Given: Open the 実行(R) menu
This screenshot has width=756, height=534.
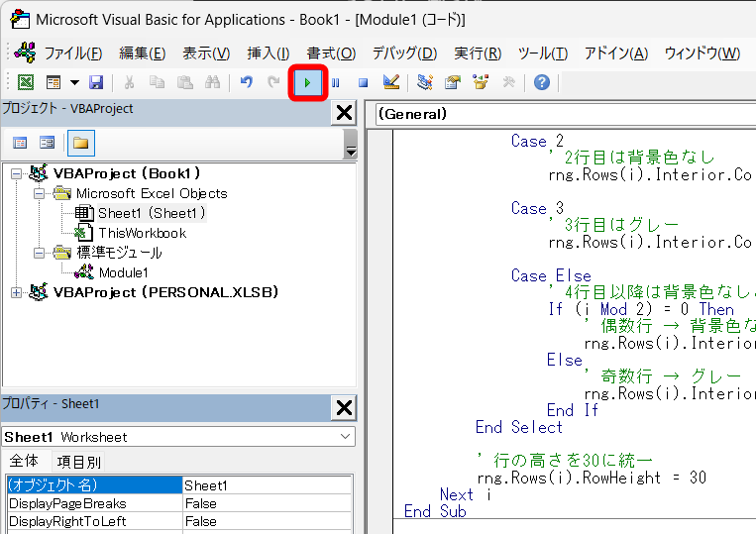Looking at the screenshot, I should click(x=478, y=53).
